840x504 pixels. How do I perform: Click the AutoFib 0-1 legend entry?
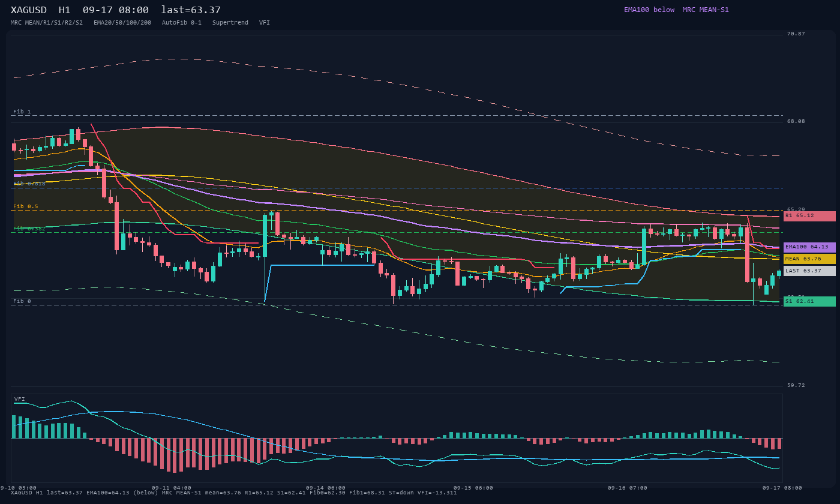tap(182, 23)
